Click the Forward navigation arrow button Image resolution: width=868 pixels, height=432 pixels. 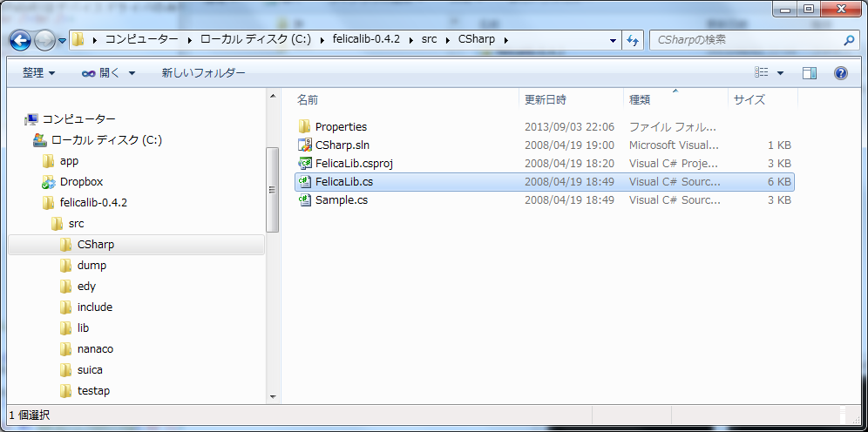click(45, 40)
